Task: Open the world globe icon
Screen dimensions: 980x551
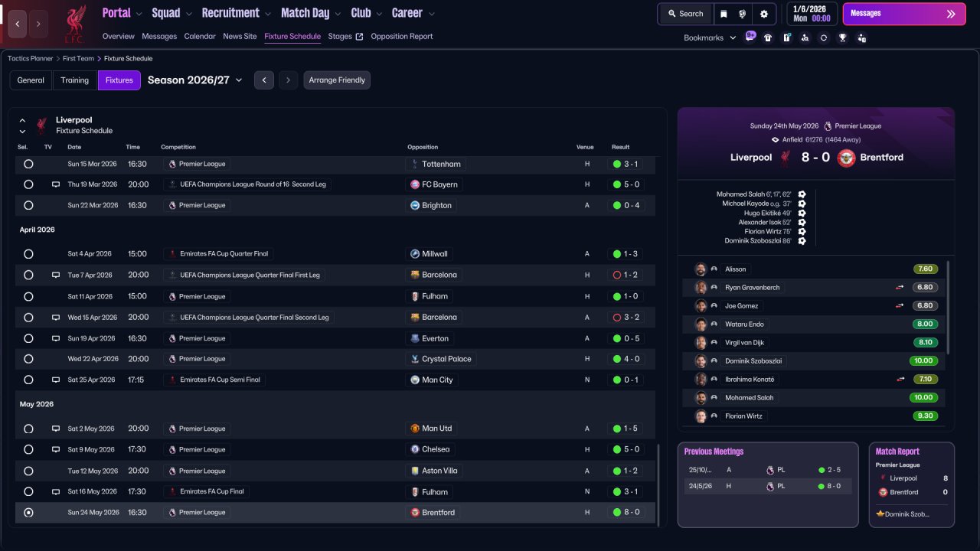Action: click(x=743, y=14)
